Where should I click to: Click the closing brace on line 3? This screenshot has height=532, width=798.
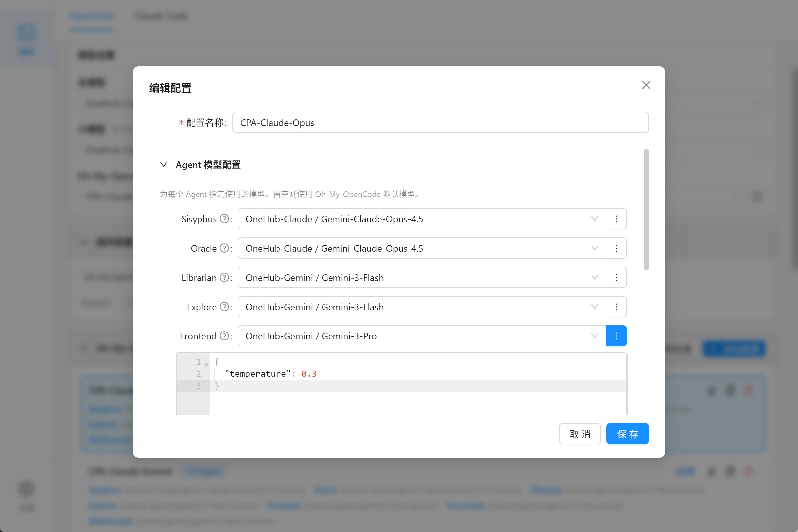(217, 386)
